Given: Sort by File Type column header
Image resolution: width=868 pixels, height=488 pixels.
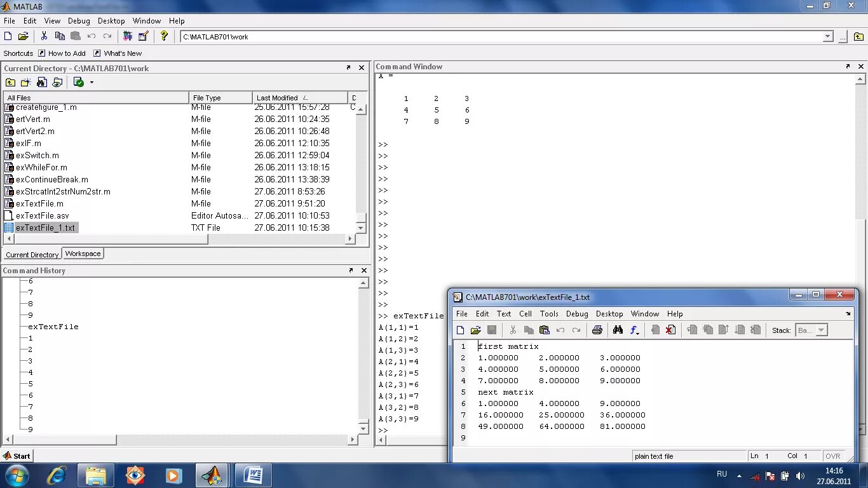Looking at the screenshot, I should [x=220, y=98].
